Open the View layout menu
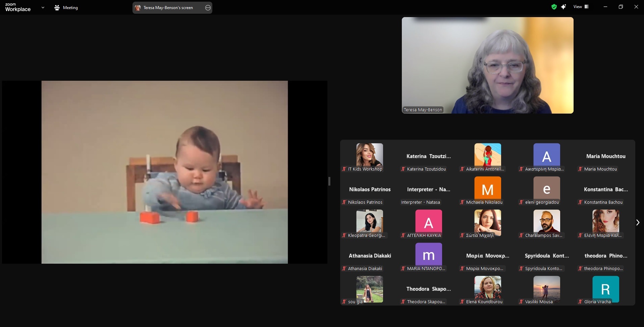The image size is (644, 327). tap(581, 7)
